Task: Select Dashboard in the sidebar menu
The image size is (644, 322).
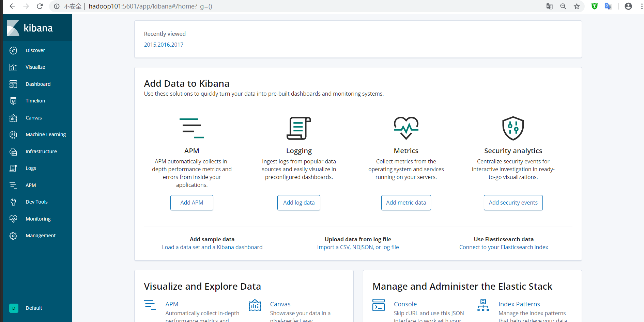Action: [37, 84]
